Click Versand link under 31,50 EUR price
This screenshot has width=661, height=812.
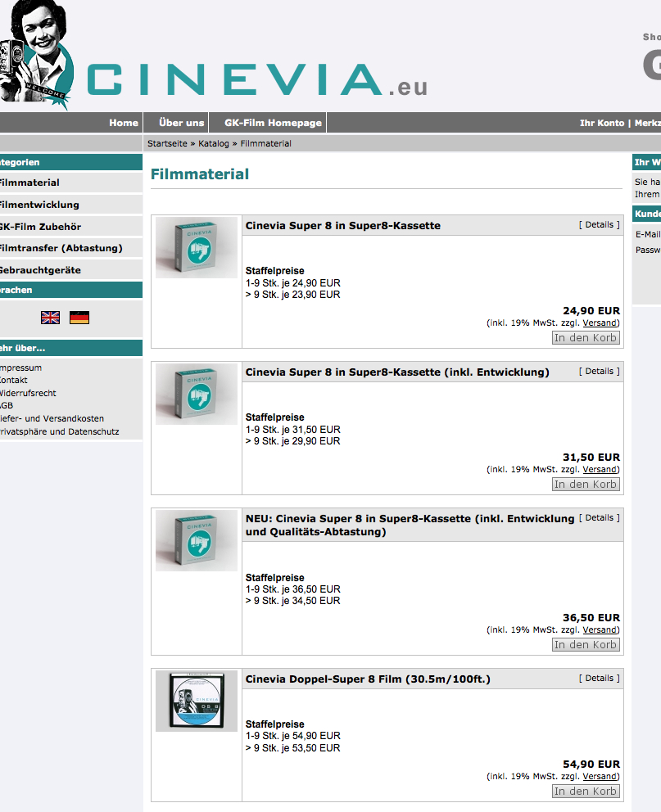point(600,469)
